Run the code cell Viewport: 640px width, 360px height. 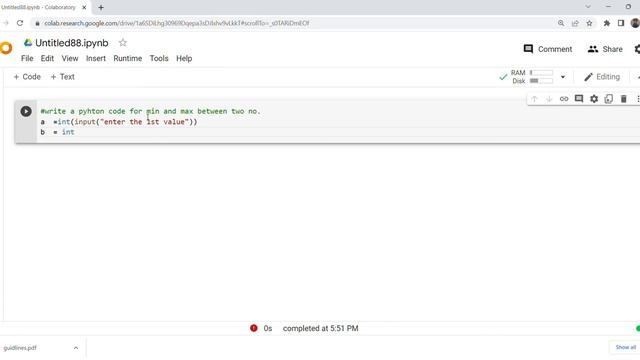point(26,111)
